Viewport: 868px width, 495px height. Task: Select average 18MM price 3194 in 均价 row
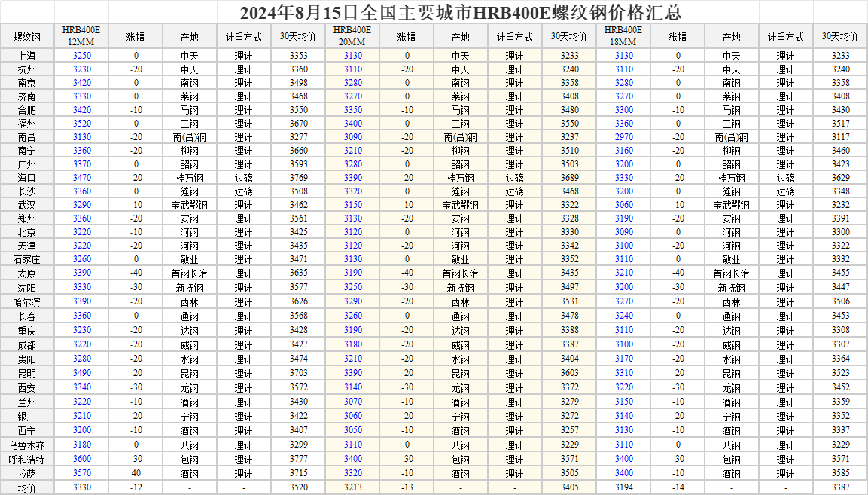[x=624, y=487]
